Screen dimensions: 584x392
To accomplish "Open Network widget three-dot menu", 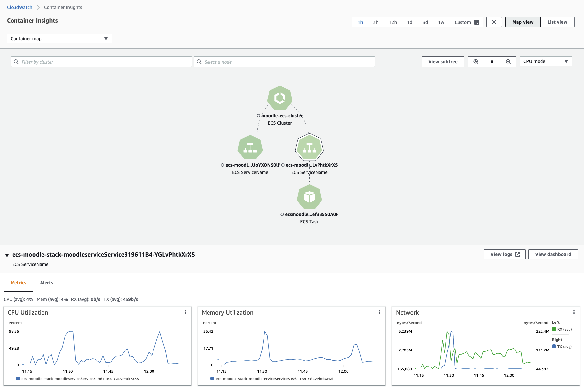I will [574, 312].
